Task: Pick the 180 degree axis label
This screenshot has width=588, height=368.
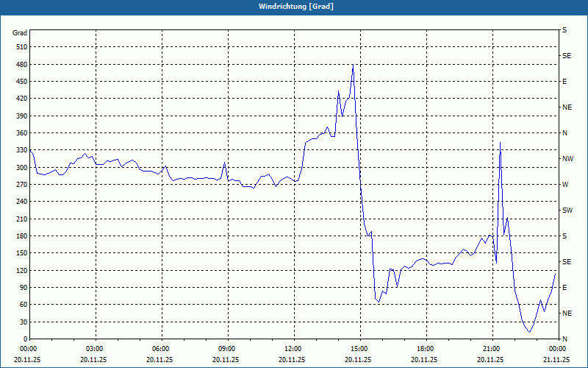Action: 22,236
